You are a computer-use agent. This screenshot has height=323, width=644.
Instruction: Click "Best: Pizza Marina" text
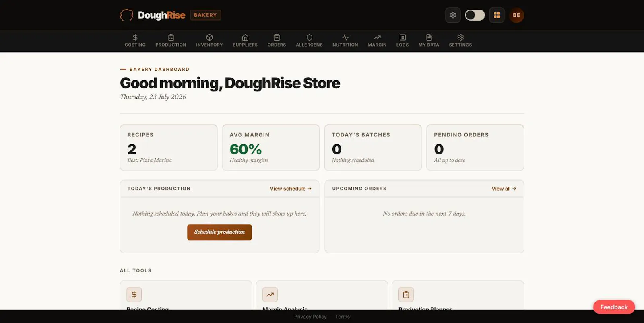(149, 160)
